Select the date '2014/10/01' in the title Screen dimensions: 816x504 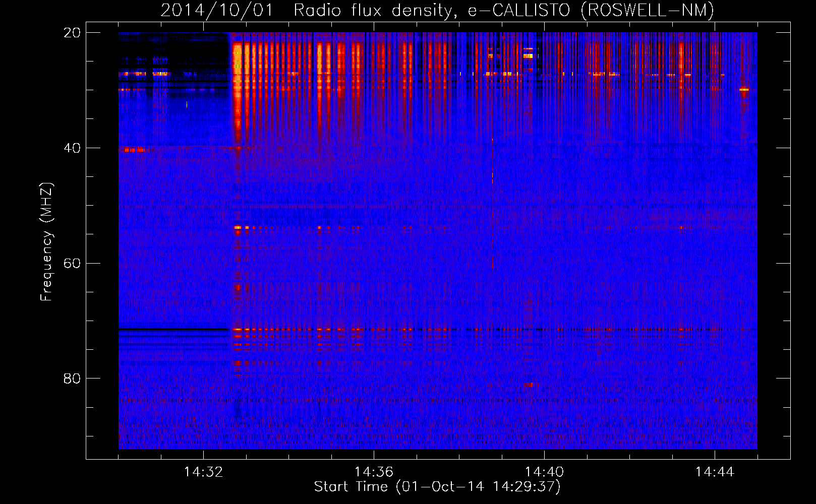point(217,10)
